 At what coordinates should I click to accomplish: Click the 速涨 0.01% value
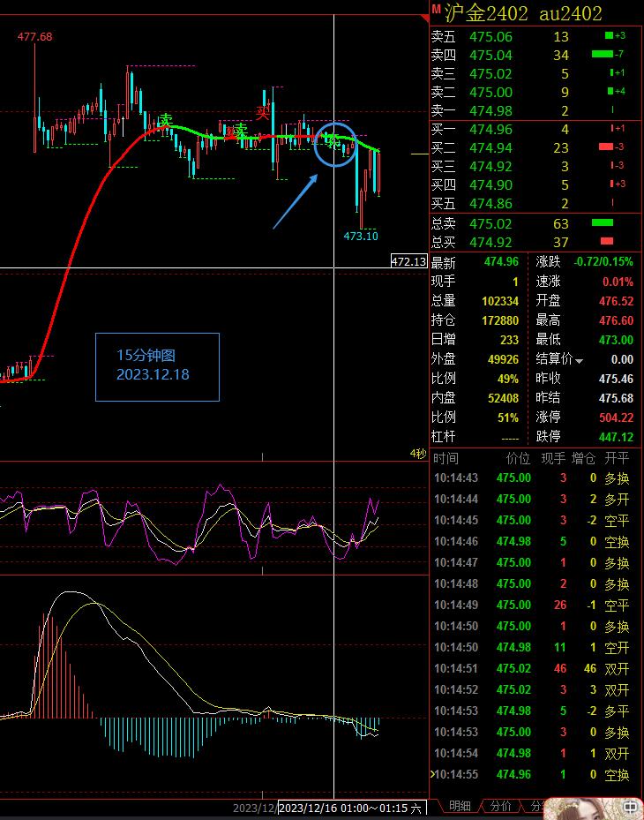[x=618, y=282]
